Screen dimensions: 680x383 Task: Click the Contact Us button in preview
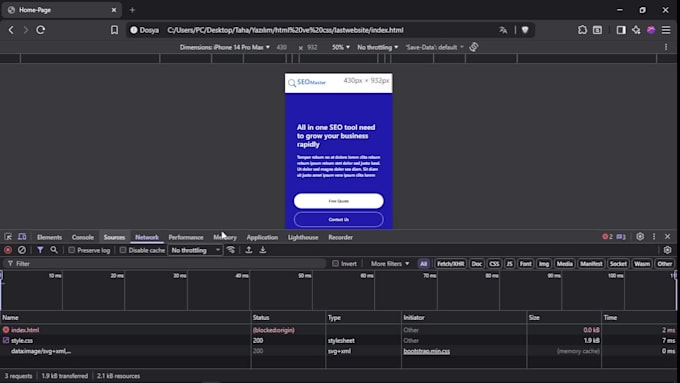[339, 219]
